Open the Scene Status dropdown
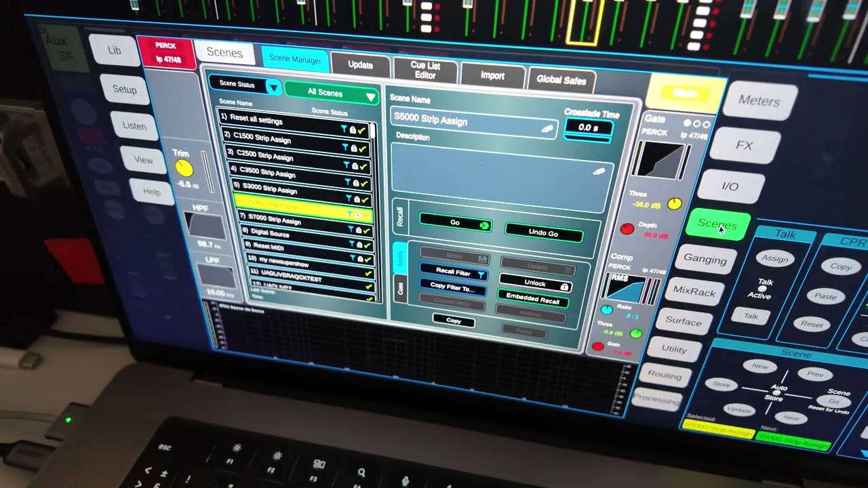Viewport: 868px width, 488px height. tap(245, 85)
